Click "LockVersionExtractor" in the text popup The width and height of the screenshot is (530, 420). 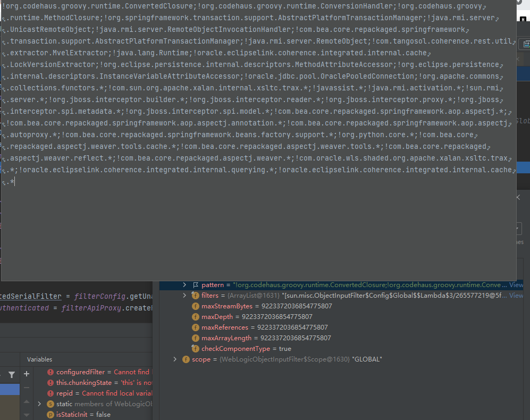click(x=53, y=64)
